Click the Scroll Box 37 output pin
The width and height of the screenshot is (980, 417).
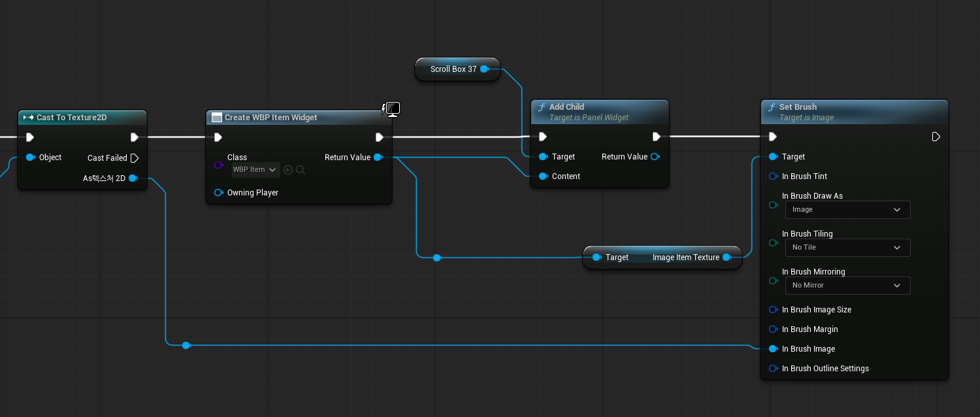tap(485, 69)
